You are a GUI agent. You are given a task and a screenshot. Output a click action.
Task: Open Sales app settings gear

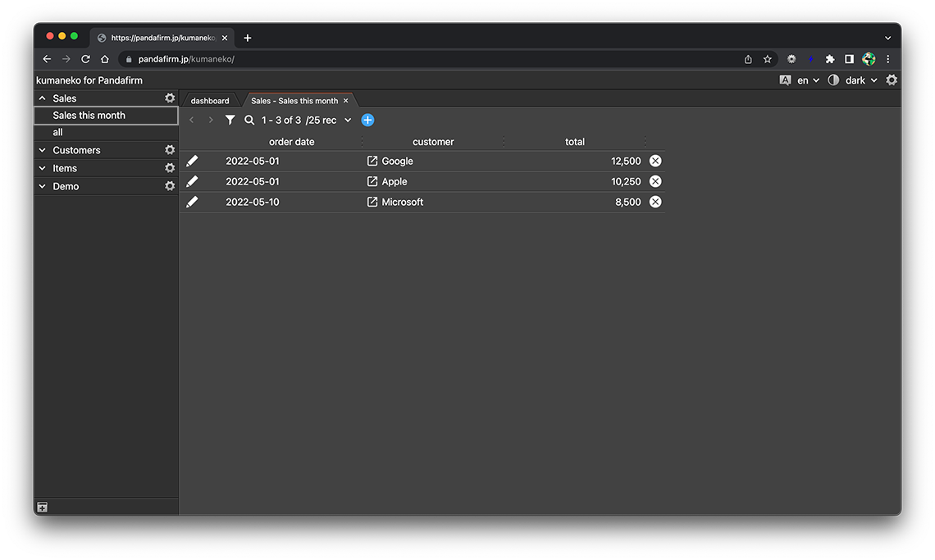point(170,98)
